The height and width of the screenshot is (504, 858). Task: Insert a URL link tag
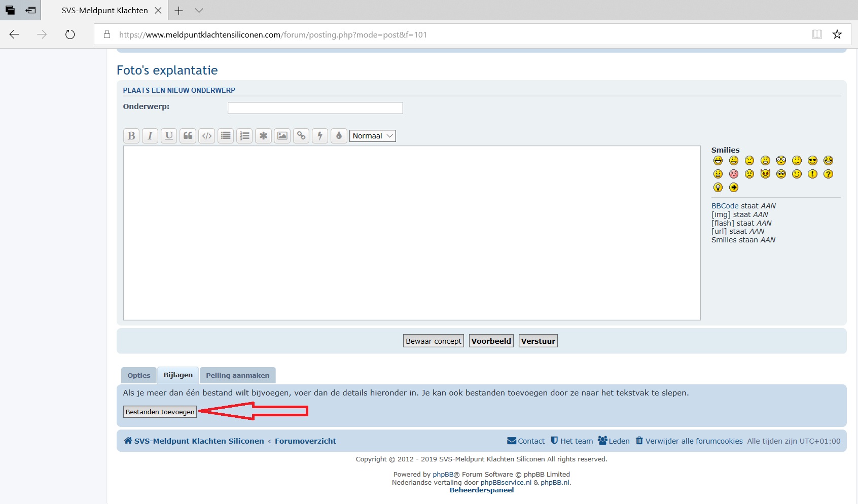click(301, 136)
